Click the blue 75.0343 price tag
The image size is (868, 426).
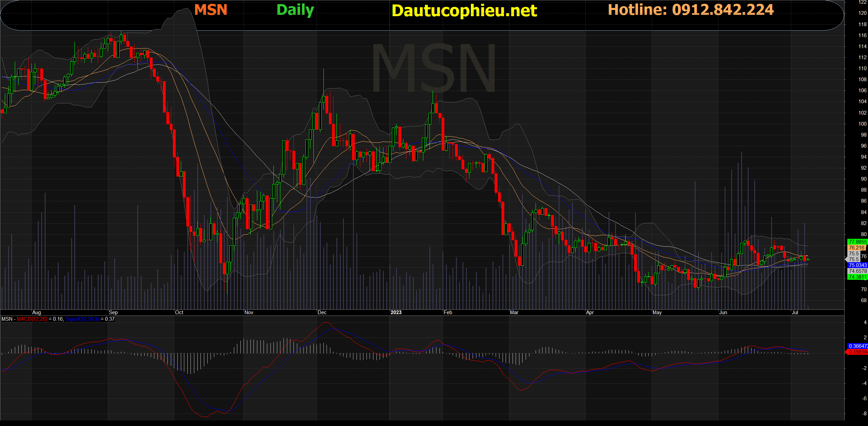[858, 265]
